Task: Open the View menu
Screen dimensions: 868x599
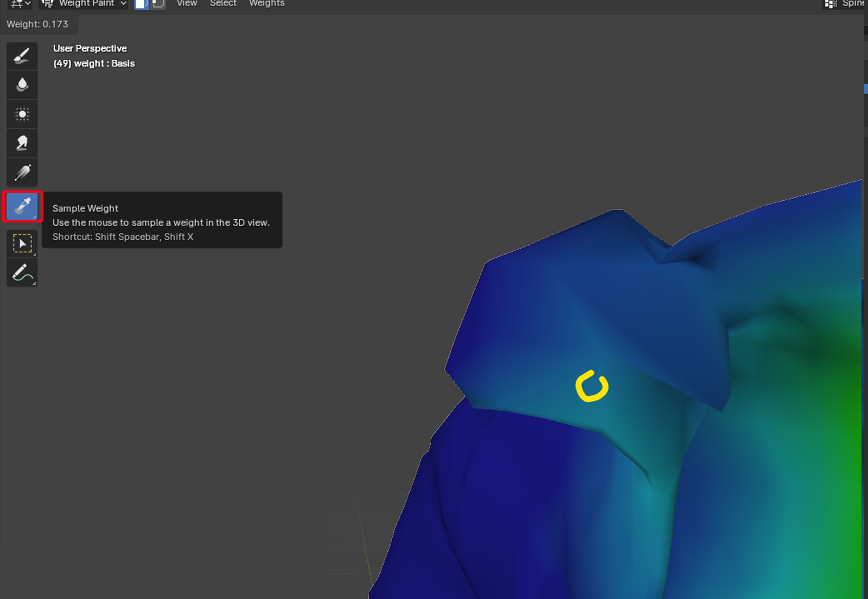Action: coord(187,4)
